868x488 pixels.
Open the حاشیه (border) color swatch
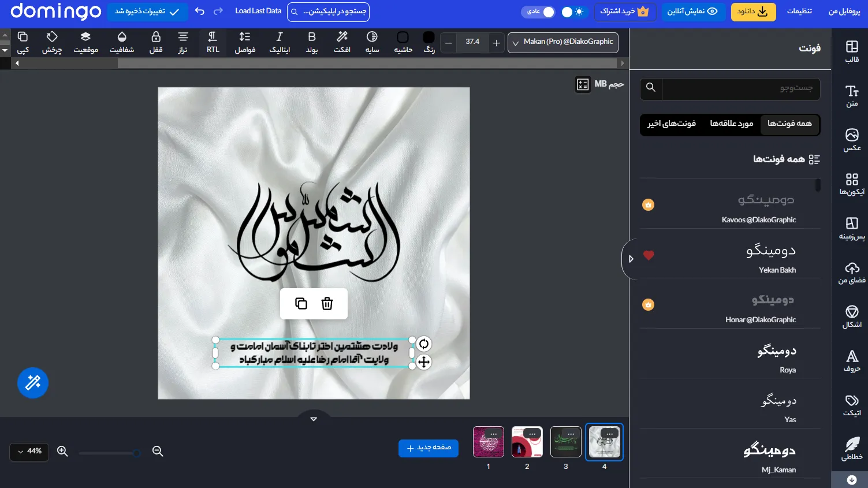[x=403, y=38]
